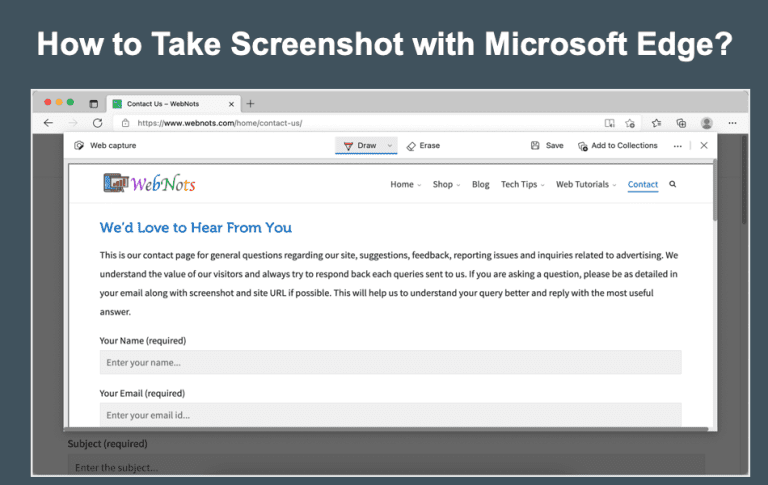
Task: Select the Contact Us – WebNots tab
Action: [173, 104]
